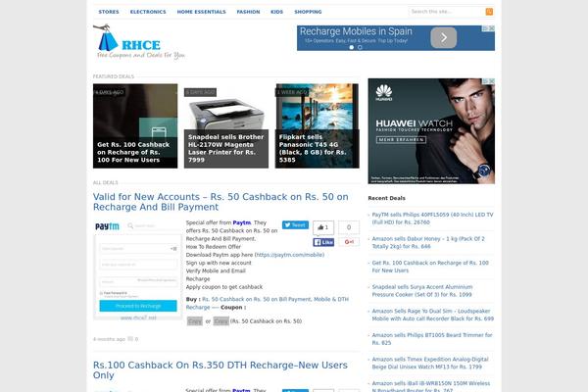The width and height of the screenshot is (588, 392).
Task: Click the thumbs-up like counter on first post
Action: click(x=323, y=227)
